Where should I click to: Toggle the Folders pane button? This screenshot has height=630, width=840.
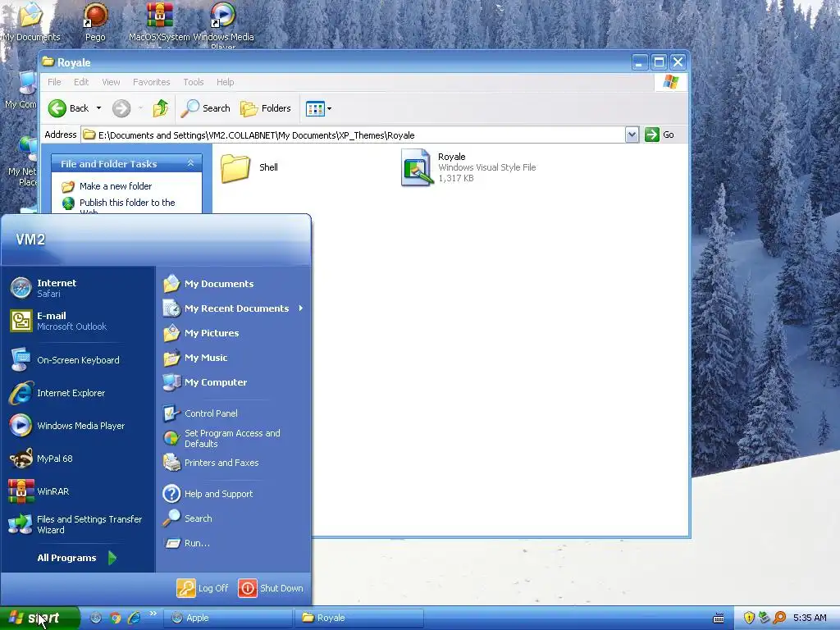tap(265, 108)
